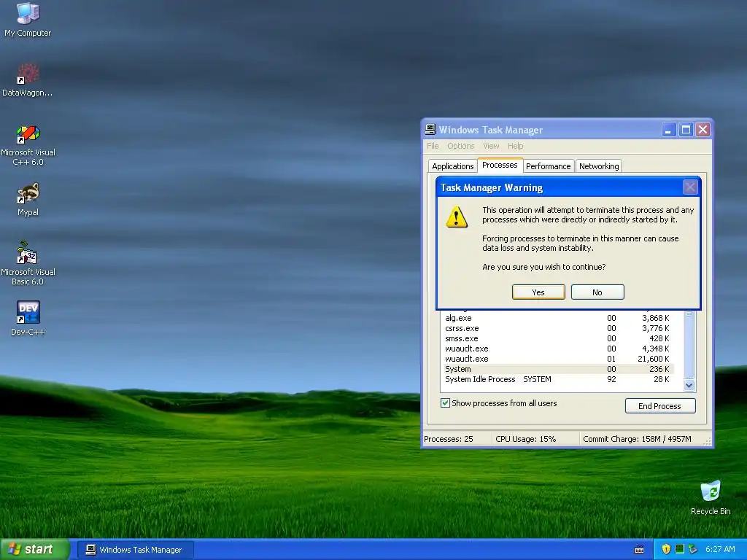Cancel termination with the No button
The width and height of the screenshot is (747, 560).
click(x=597, y=292)
